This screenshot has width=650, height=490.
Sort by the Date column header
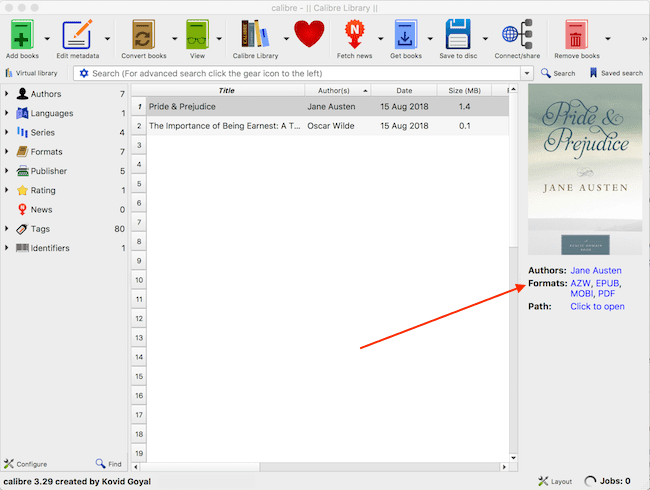coord(404,90)
